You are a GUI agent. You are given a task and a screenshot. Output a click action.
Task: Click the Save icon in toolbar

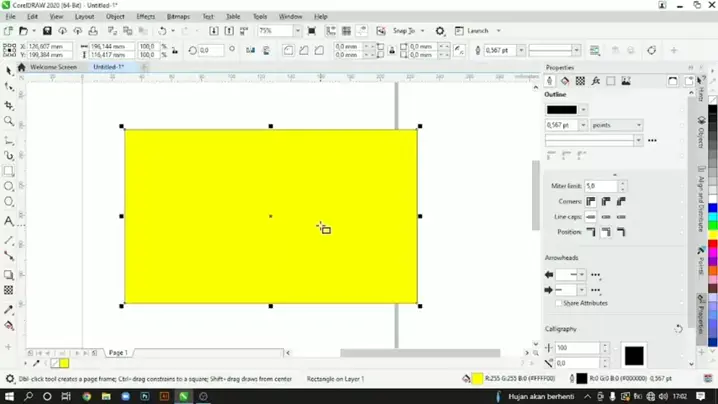pos(47,31)
